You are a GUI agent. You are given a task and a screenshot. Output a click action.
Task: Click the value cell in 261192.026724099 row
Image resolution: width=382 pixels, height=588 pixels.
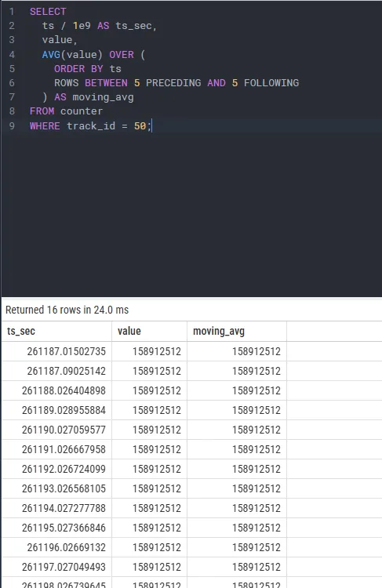coord(149,469)
